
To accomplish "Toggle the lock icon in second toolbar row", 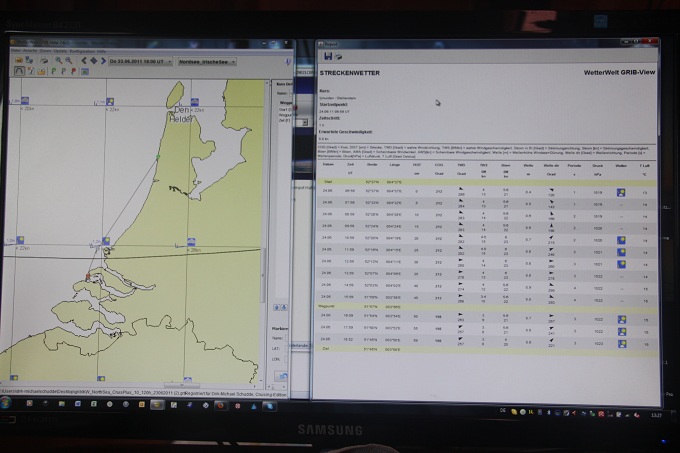I will (x=41, y=71).
